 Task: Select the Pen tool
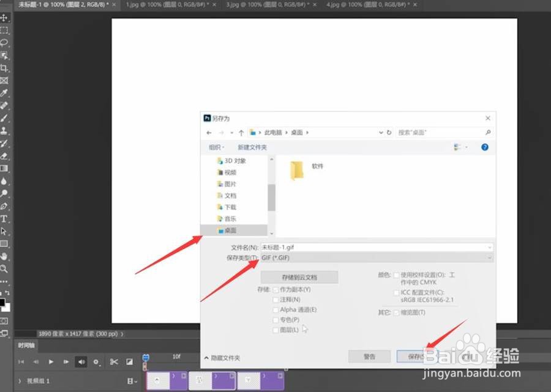[4, 206]
